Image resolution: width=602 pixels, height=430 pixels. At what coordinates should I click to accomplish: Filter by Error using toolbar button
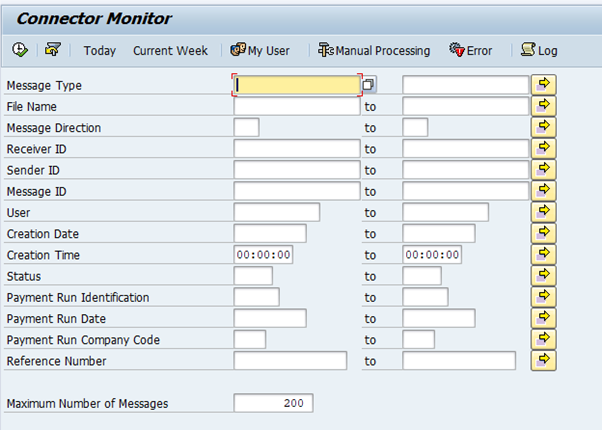pos(470,50)
